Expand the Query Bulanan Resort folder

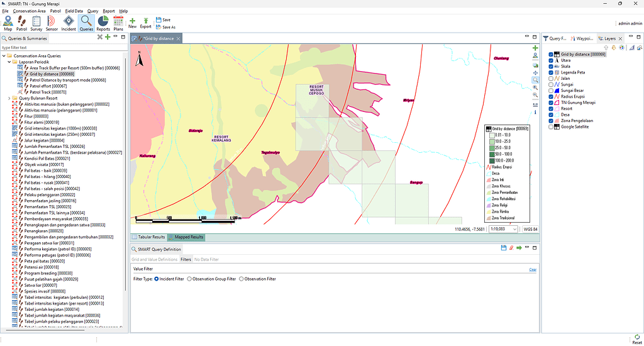point(9,98)
